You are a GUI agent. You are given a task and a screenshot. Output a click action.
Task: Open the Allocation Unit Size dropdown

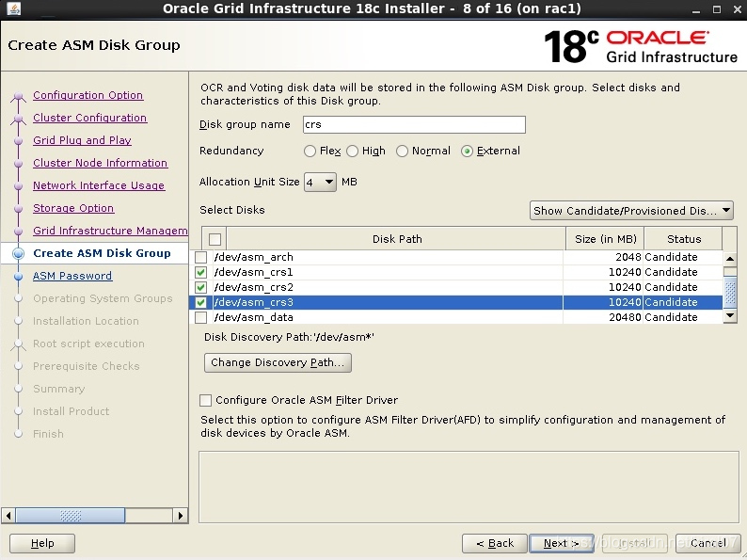[x=320, y=182]
